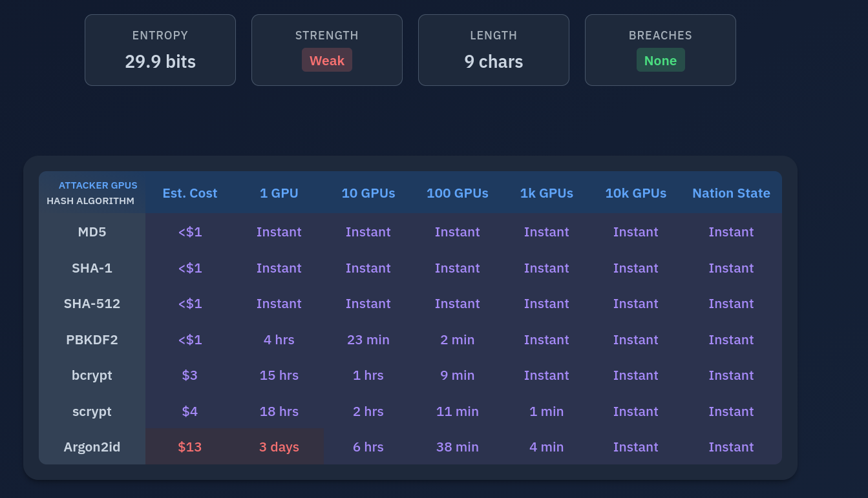Click PBKDF2 Instant under Nation State
This screenshot has height=498, width=868.
(731, 340)
